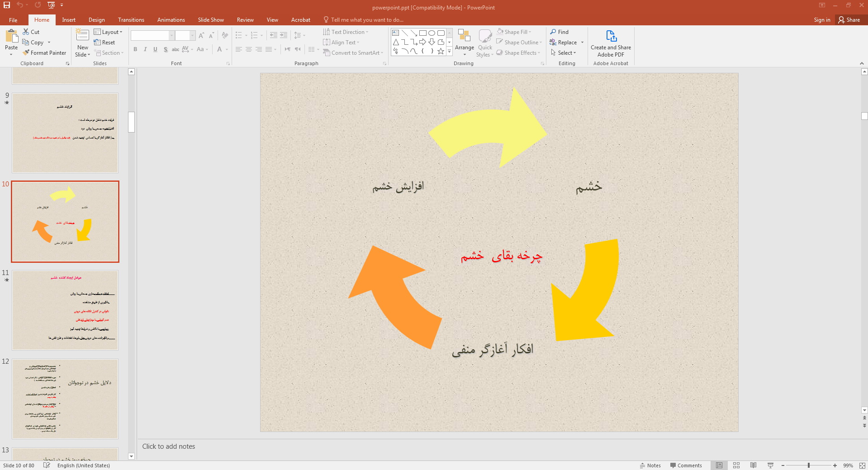
Task: Toggle the Notes pane
Action: 650,465
